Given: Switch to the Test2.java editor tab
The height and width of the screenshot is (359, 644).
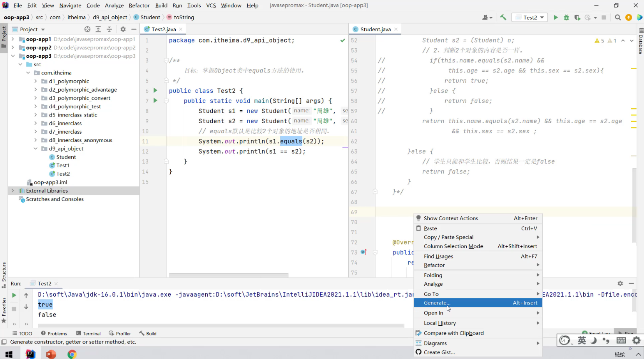Looking at the screenshot, I should point(164,29).
